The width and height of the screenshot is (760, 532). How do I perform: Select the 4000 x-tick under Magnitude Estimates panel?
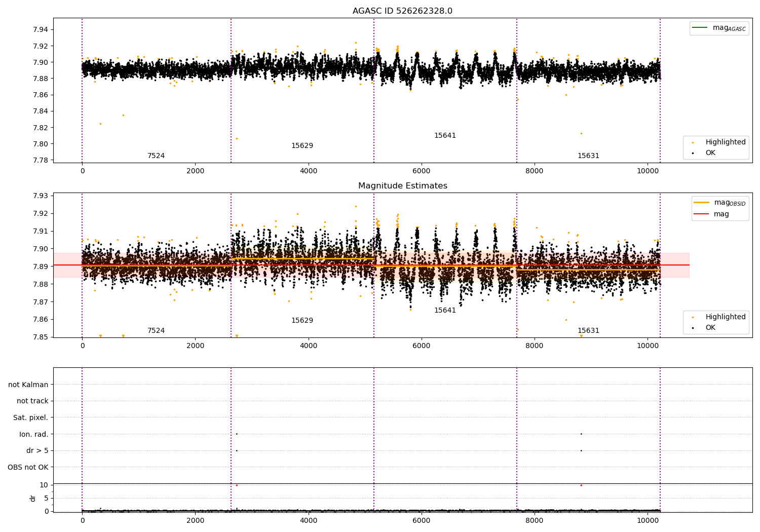tap(309, 346)
